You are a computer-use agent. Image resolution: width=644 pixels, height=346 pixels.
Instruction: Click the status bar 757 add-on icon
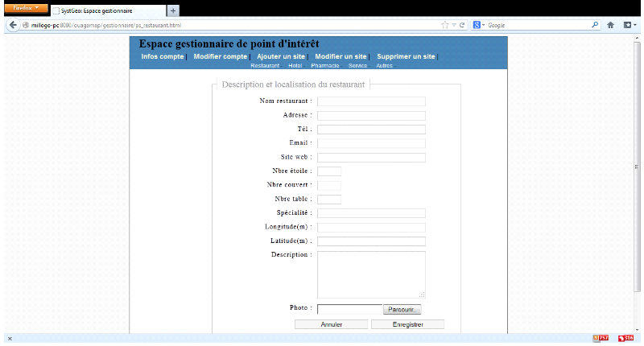pyautogui.click(x=601, y=338)
